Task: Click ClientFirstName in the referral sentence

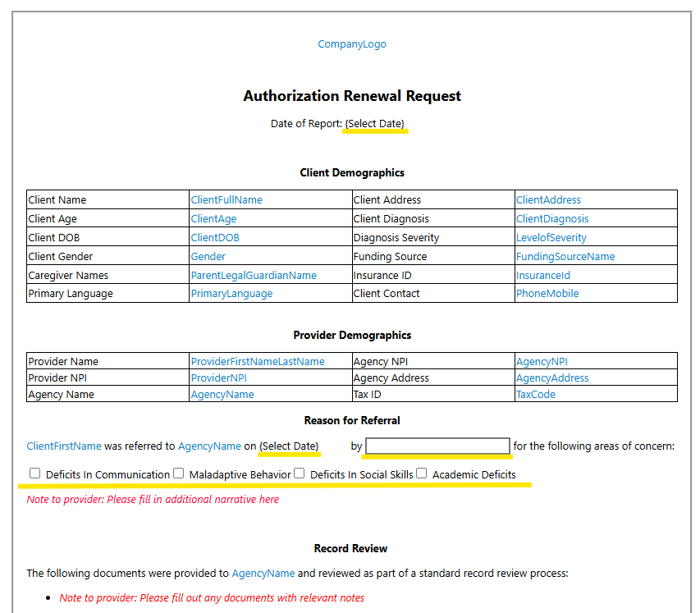Action: click(x=64, y=446)
